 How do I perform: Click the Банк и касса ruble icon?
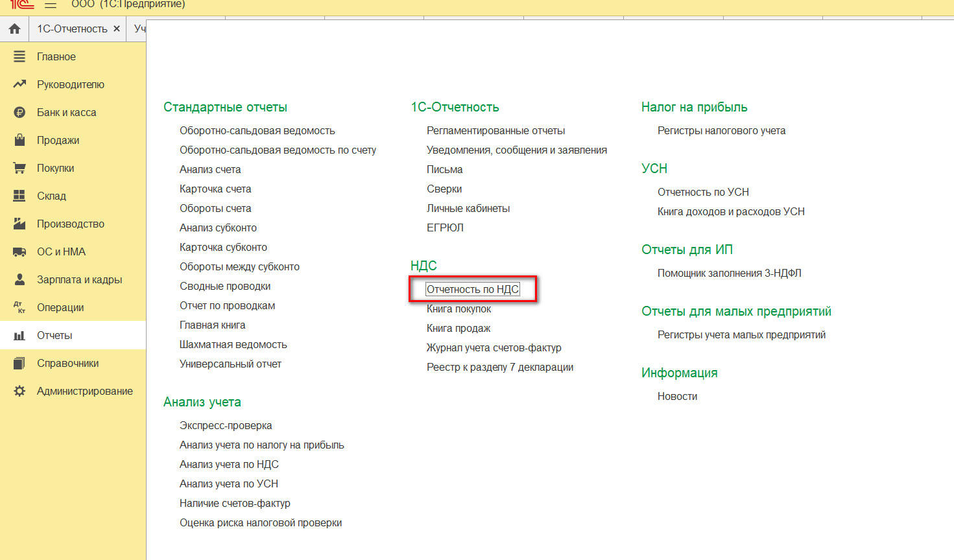click(19, 112)
